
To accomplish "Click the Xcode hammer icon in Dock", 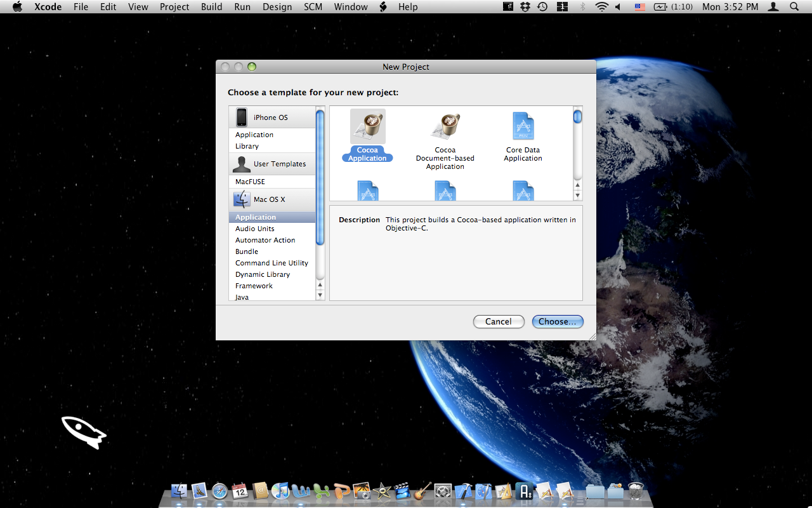I will [x=463, y=491].
